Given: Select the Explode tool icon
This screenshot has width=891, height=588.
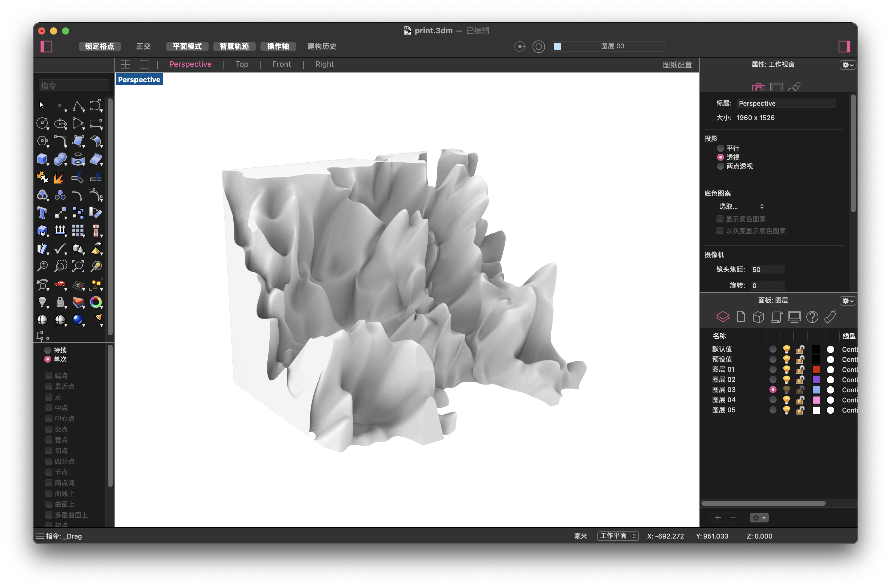Looking at the screenshot, I should pyautogui.click(x=60, y=177).
